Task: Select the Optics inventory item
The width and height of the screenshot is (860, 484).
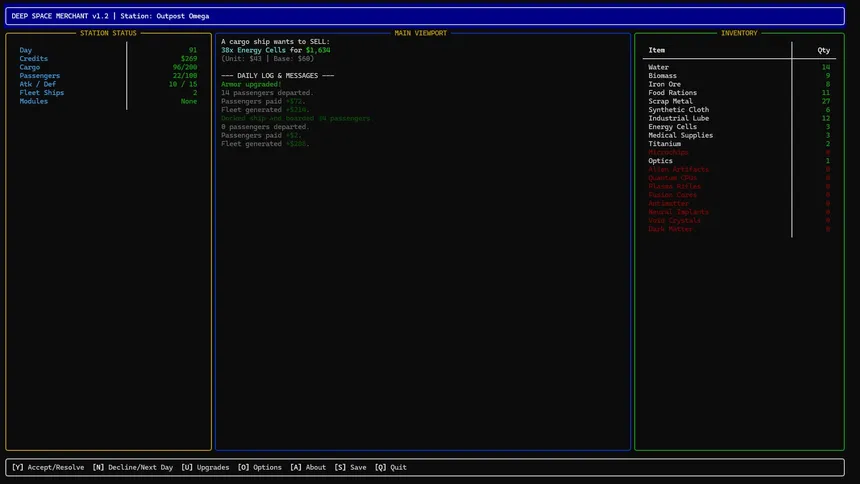Action: click(660, 161)
